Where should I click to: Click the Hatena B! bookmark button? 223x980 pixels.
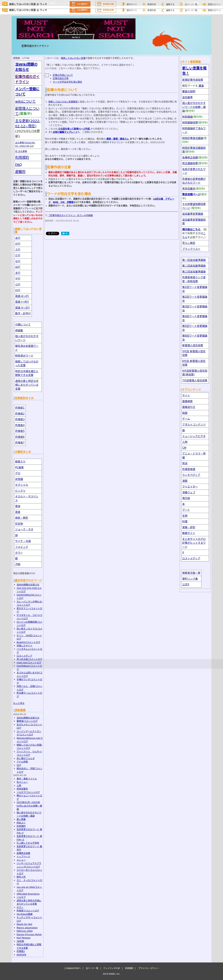(x=65, y=234)
